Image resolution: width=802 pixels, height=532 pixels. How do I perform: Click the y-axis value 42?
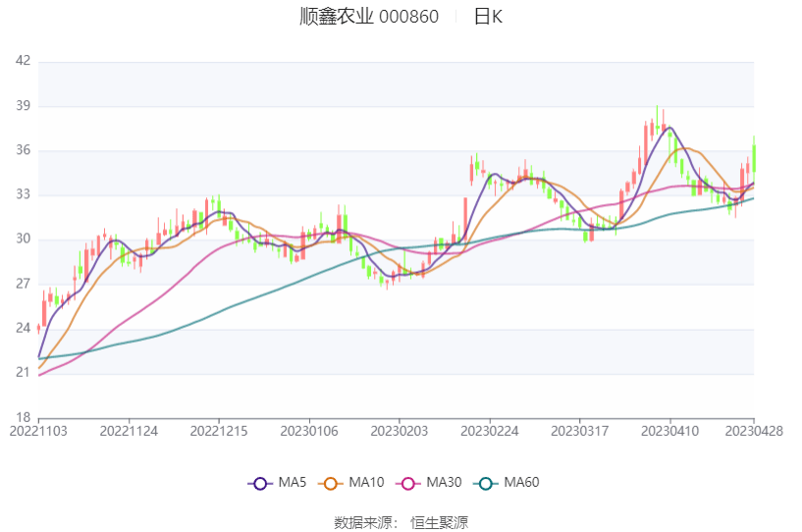23,61
